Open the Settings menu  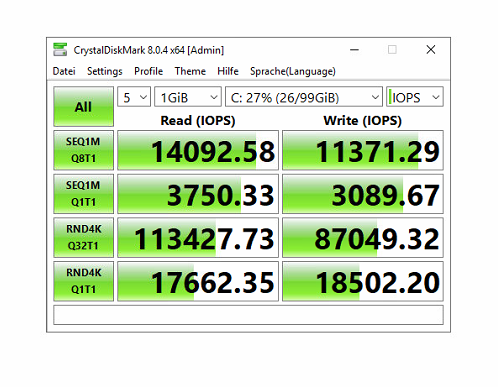[105, 71]
